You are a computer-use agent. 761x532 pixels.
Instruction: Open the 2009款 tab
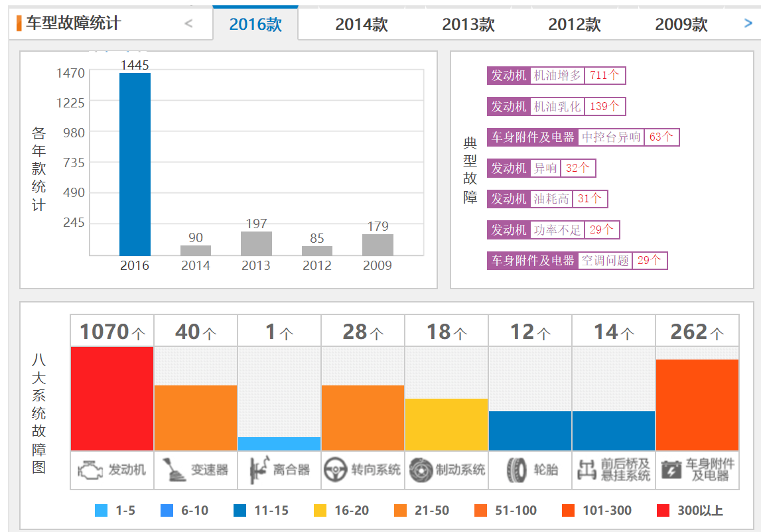(x=681, y=25)
